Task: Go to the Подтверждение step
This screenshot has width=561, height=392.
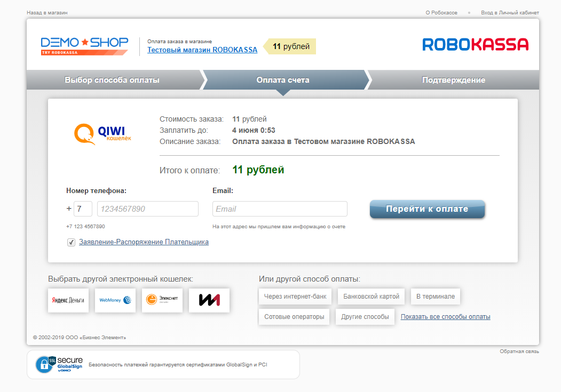Action: click(453, 80)
